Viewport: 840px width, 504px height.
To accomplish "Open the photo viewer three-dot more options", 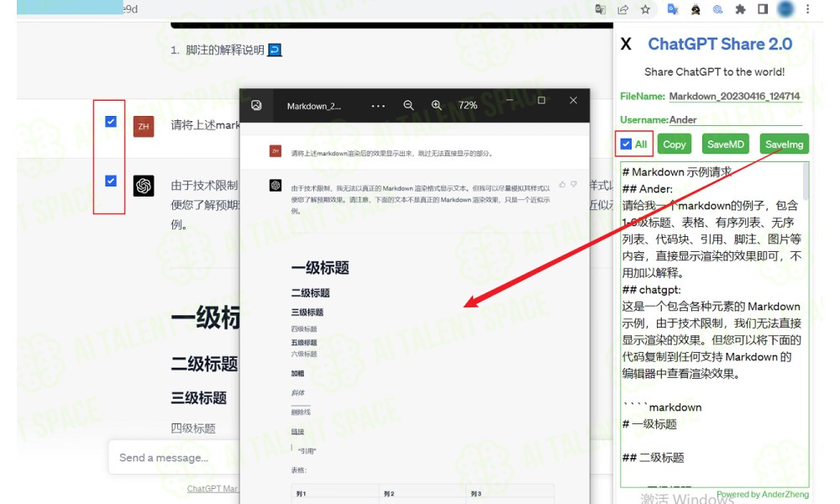I will [x=378, y=106].
